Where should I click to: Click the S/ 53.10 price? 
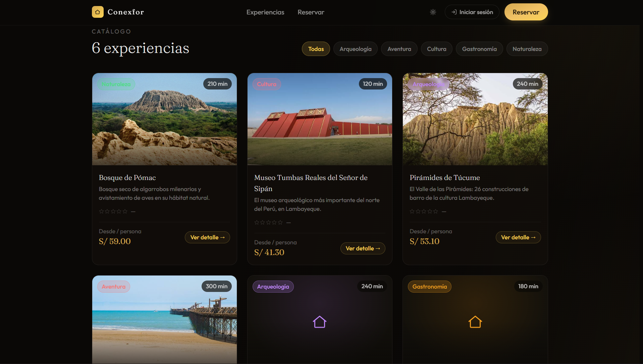pyautogui.click(x=424, y=241)
